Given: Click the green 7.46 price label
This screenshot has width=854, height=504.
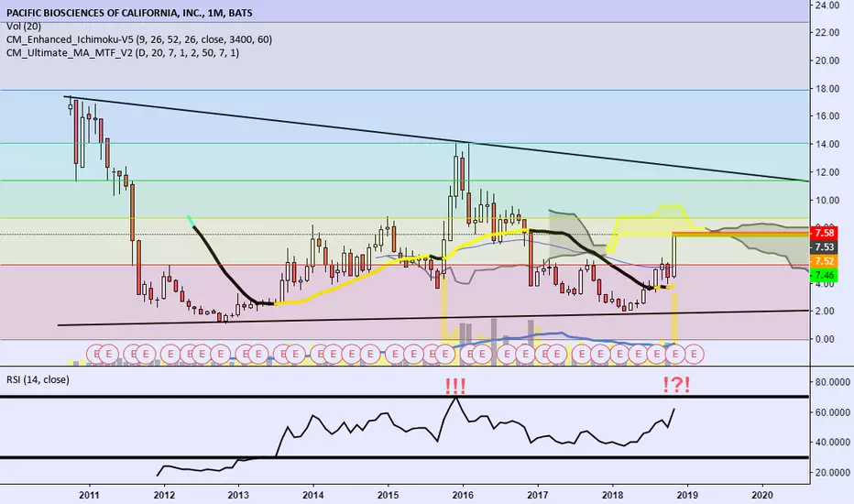Looking at the screenshot, I should point(824,275).
